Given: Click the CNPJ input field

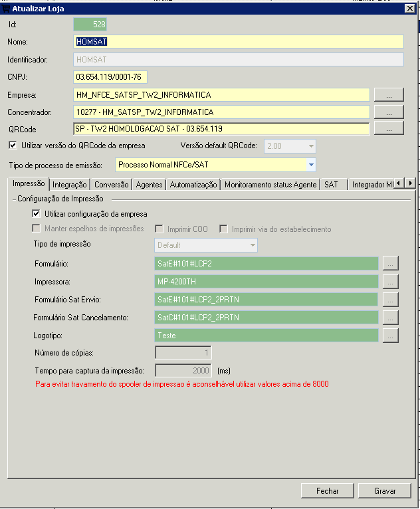Looking at the screenshot, I should [x=110, y=77].
